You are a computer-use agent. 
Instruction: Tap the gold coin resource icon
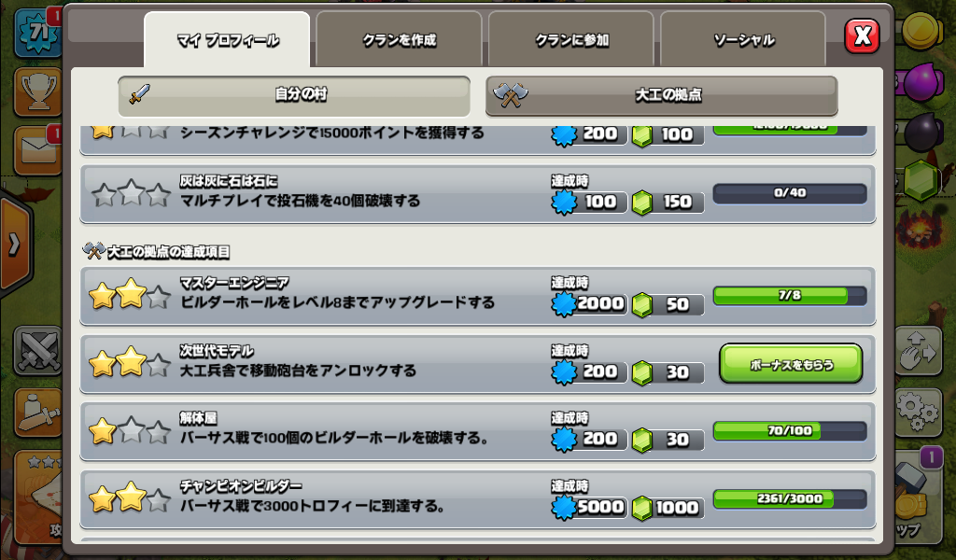(923, 31)
